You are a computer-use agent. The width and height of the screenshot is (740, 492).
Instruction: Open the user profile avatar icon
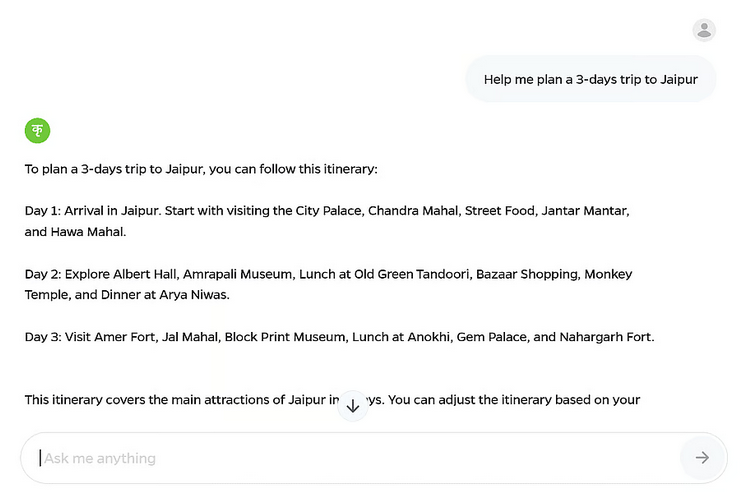(704, 30)
